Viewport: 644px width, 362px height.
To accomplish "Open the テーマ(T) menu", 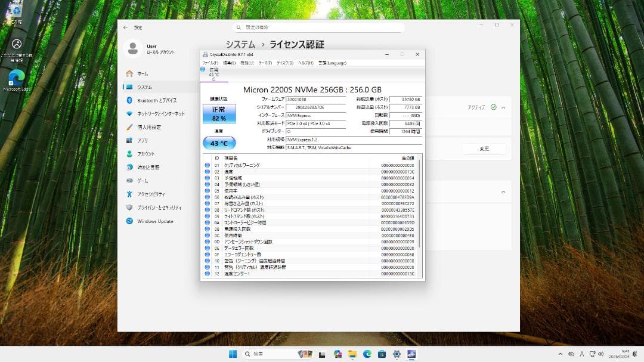I will pyautogui.click(x=265, y=63).
